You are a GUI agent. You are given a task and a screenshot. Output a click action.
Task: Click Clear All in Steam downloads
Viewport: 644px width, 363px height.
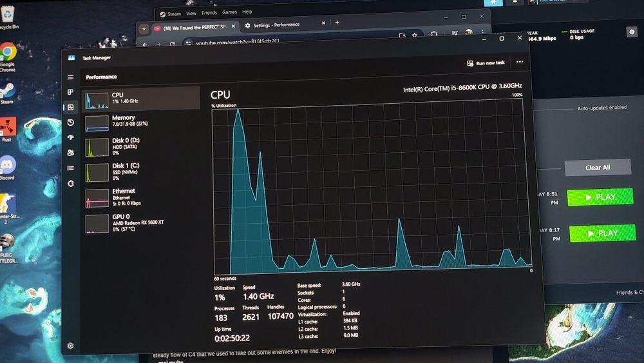[x=598, y=168]
